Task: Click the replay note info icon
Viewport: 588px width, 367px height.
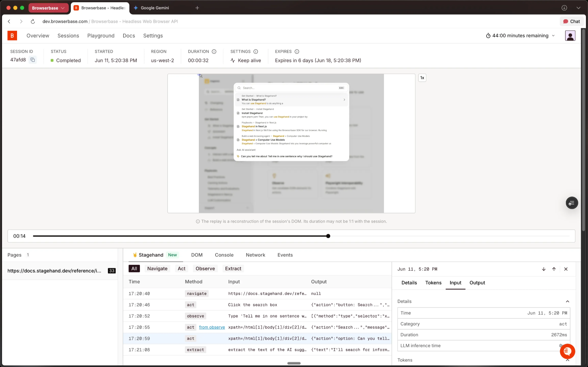Action: [x=198, y=221]
